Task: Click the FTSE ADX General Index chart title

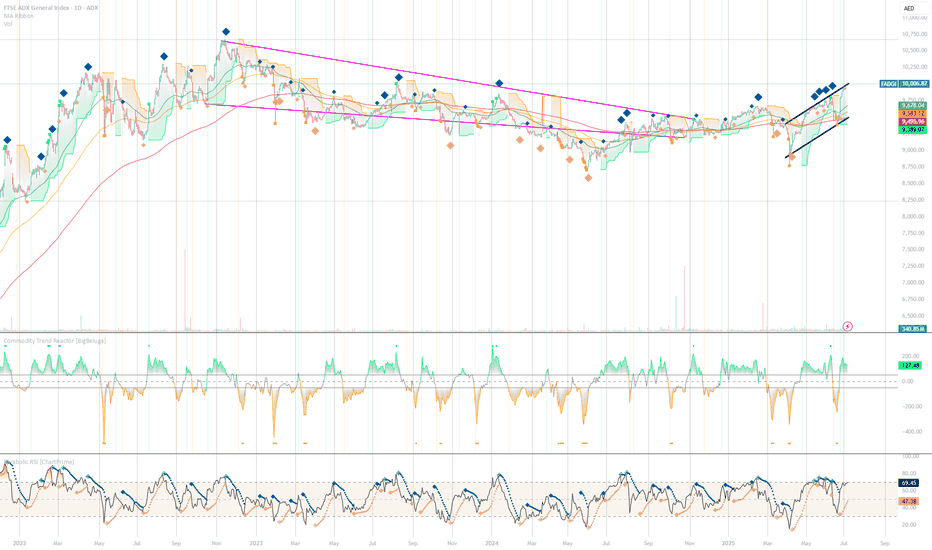Action: 51,8
